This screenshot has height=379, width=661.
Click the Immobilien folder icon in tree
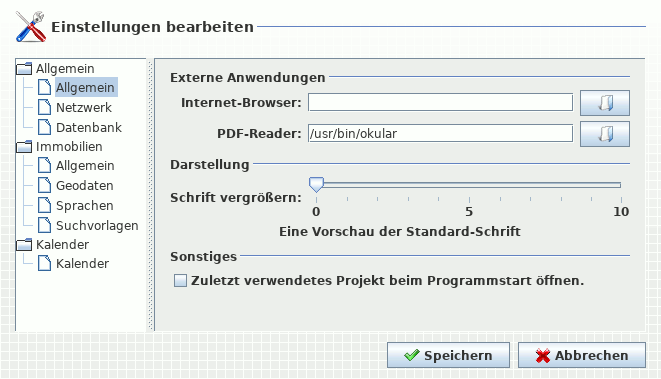tap(24, 146)
